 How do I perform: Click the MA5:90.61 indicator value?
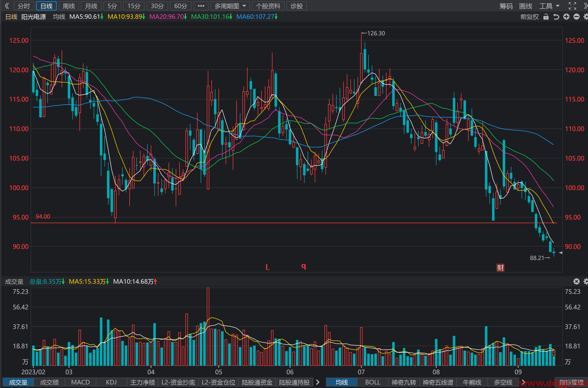(x=86, y=17)
